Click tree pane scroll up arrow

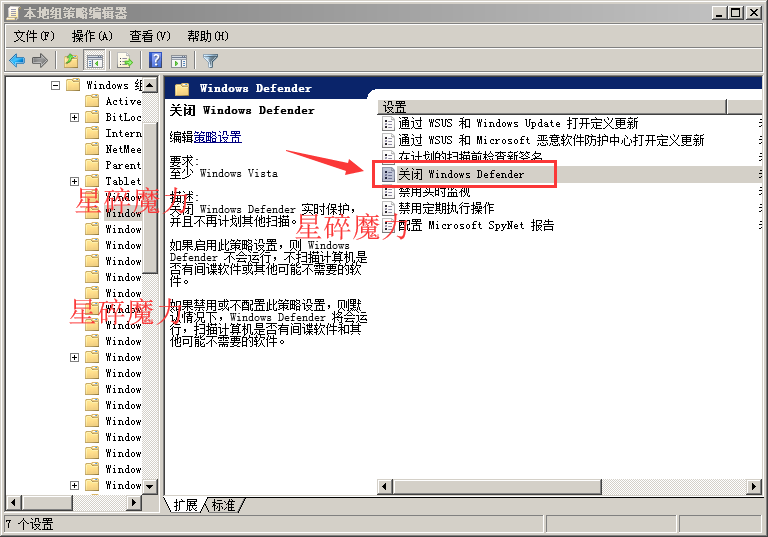[x=150, y=85]
